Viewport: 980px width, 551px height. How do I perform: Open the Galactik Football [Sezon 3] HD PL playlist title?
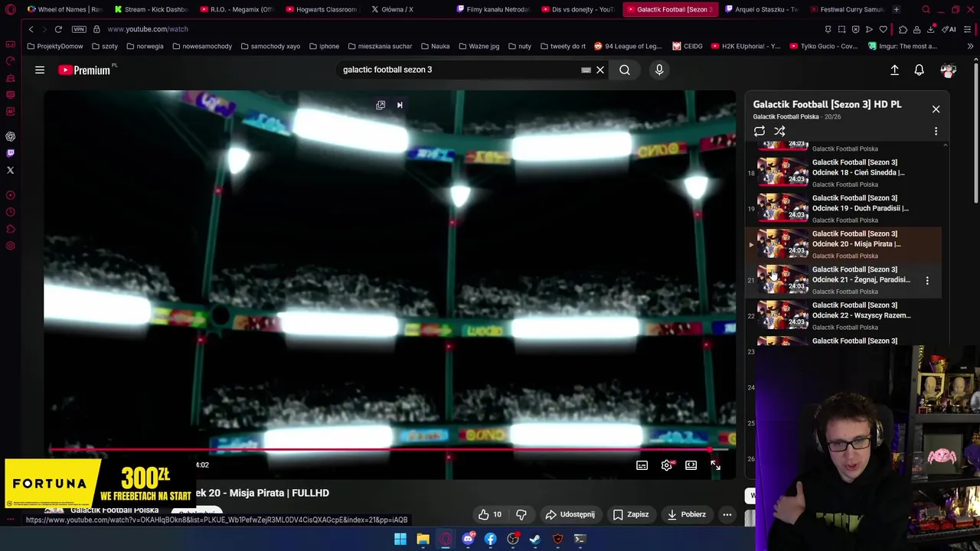(x=827, y=104)
